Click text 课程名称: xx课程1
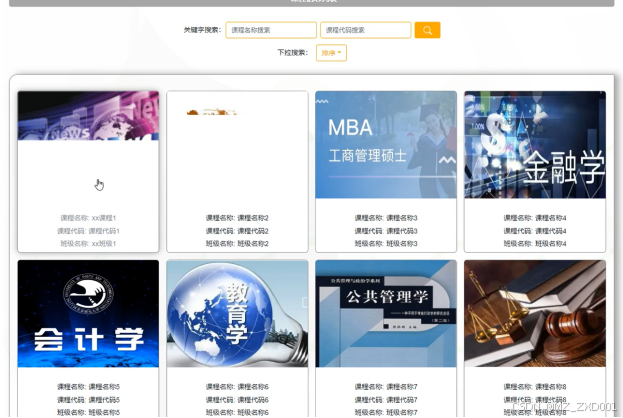 (x=88, y=218)
